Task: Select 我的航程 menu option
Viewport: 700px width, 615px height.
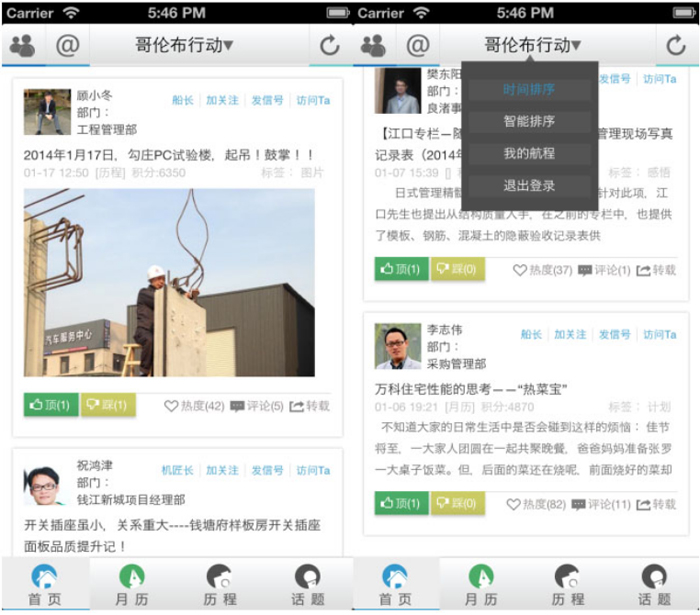Action: tap(529, 153)
